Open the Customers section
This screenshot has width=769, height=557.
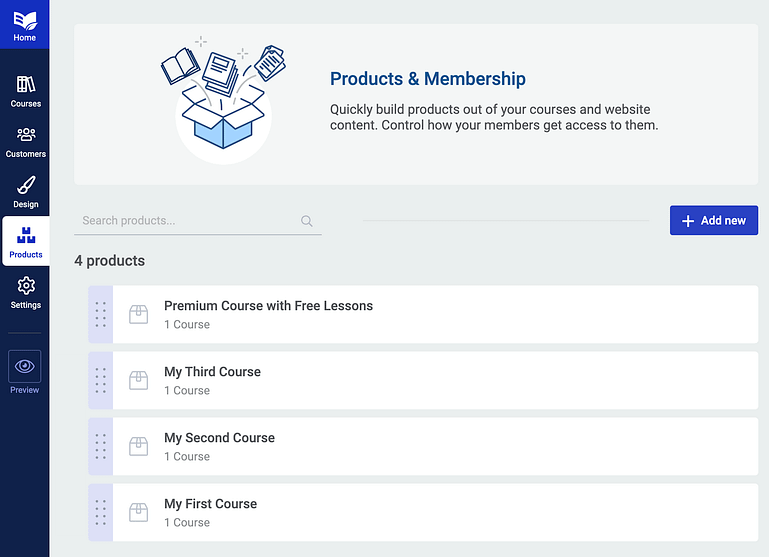pyautogui.click(x=26, y=142)
